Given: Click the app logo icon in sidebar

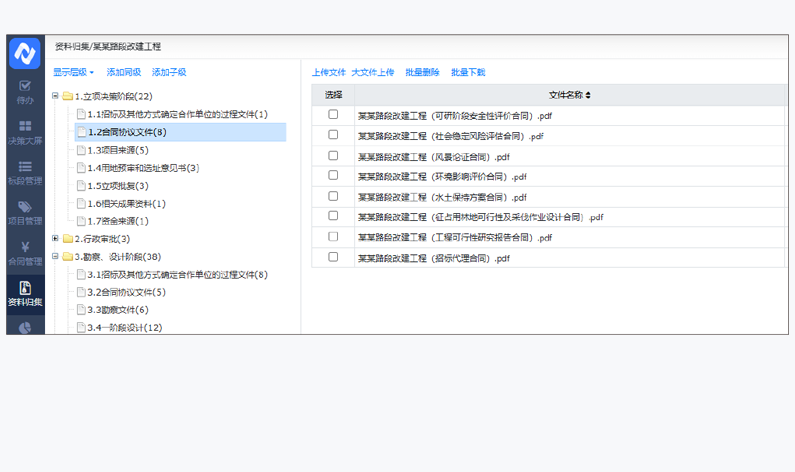Looking at the screenshot, I should (x=25, y=54).
